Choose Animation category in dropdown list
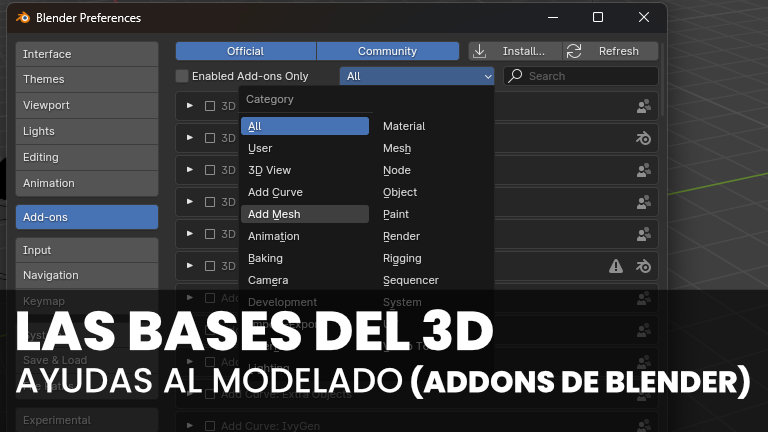This screenshot has height=432, width=768. pos(305,236)
